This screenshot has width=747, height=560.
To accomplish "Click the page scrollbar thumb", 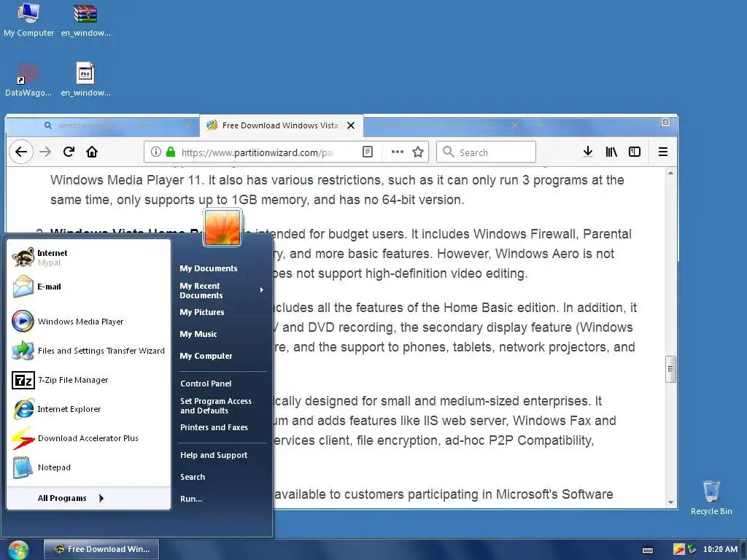I will coord(670,370).
